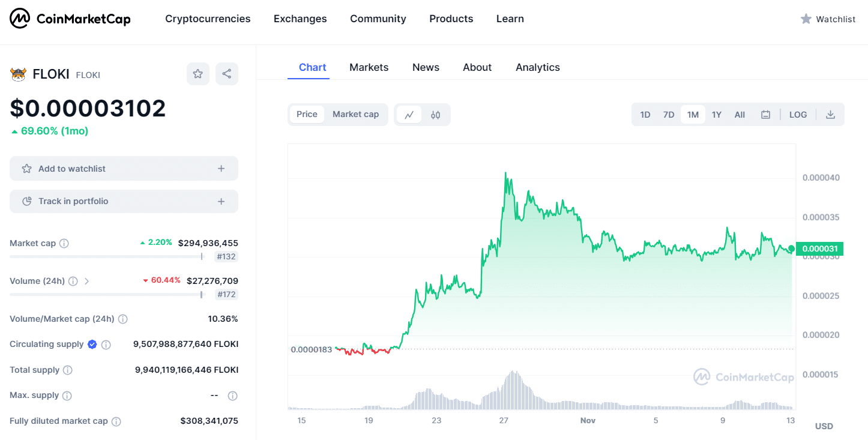Click info icon beside Max. supply value
Screen dimensions: 868x440
point(233,396)
